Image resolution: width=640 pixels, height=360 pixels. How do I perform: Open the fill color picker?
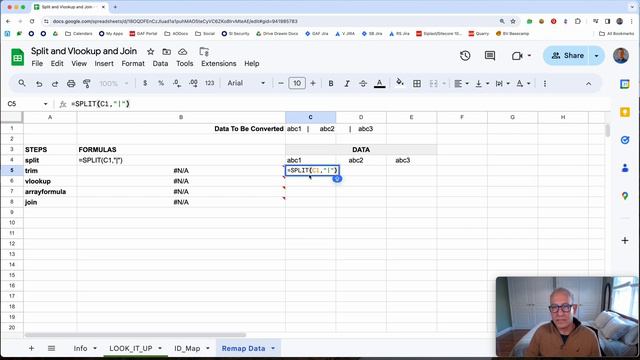400,83
